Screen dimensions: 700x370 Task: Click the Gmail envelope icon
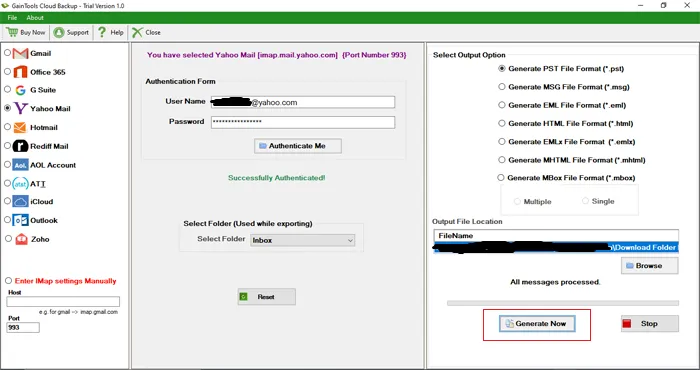point(21,54)
